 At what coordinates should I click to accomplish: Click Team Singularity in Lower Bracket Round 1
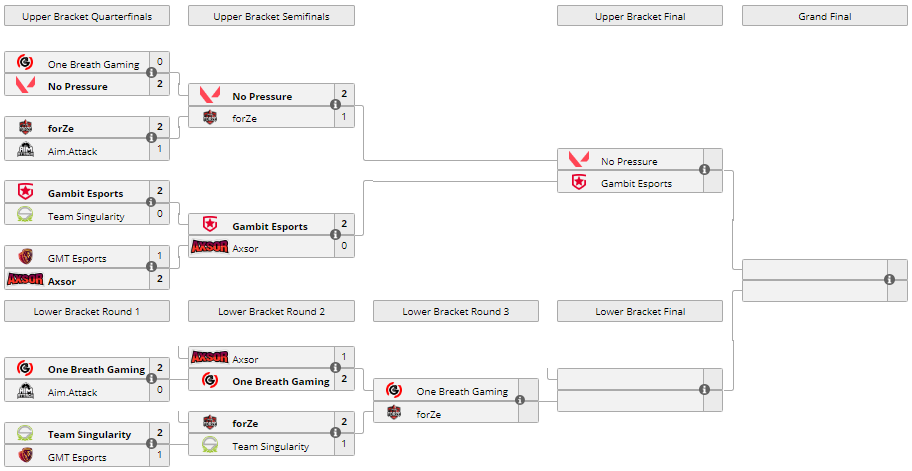pyautogui.click(x=89, y=434)
